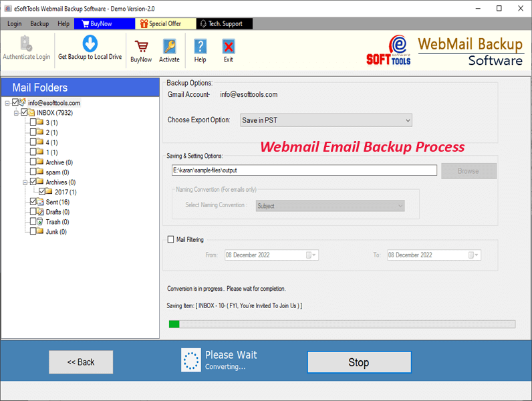Click the << Back button
This screenshot has width=532, height=401.
pyautogui.click(x=81, y=362)
